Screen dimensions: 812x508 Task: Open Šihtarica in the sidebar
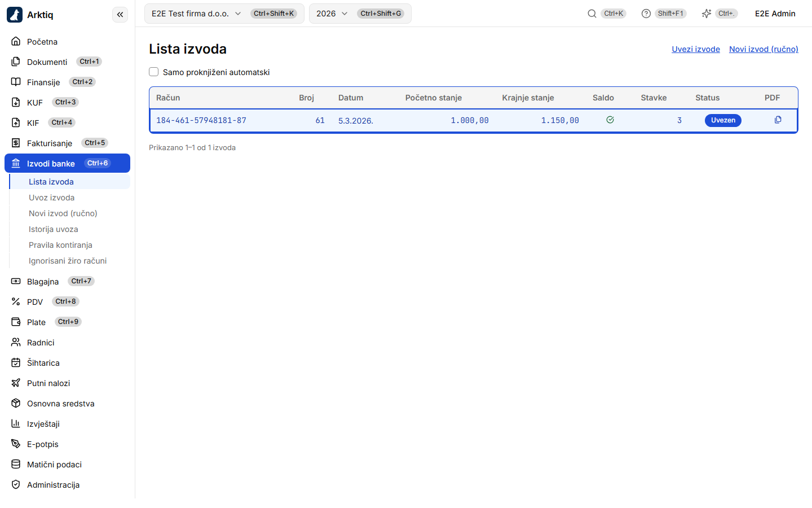click(x=67, y=362)
